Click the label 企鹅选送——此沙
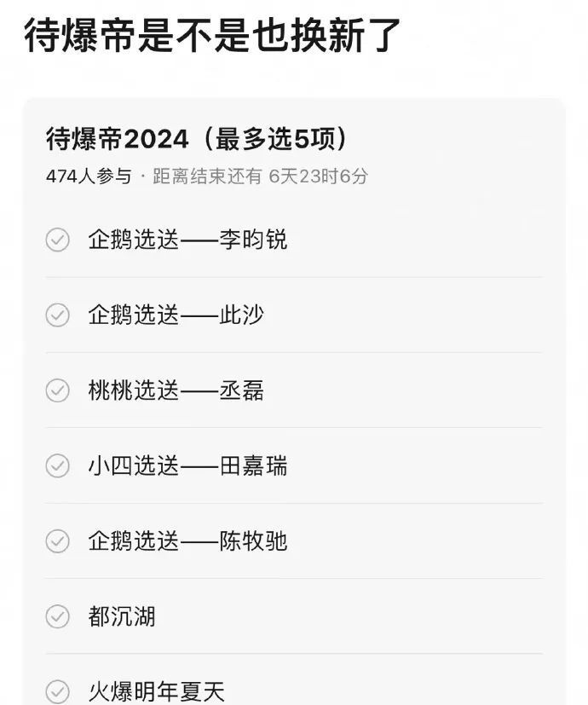 click(x=175, y=316)
